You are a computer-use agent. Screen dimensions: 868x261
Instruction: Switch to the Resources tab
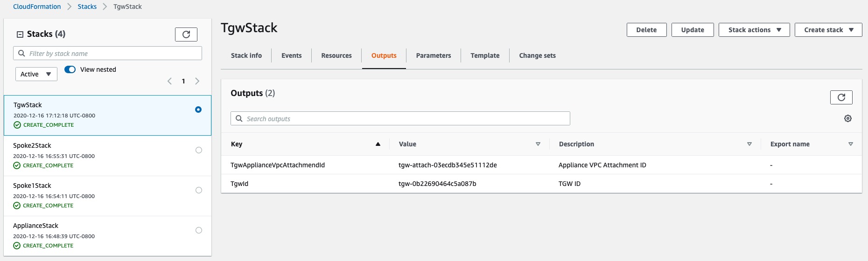[x=336, y=55]
